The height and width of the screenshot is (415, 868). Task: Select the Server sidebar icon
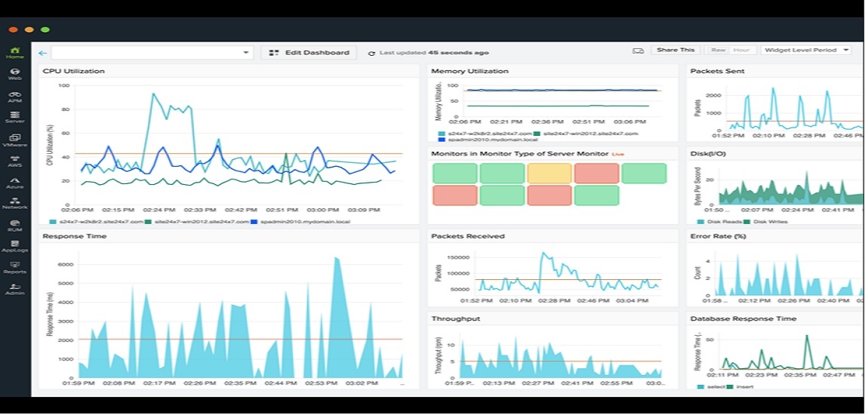click(15, 117)
